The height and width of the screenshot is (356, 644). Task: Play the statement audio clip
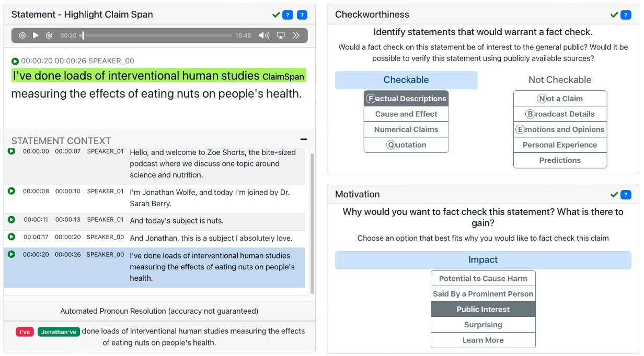click(x=36, y=35)
